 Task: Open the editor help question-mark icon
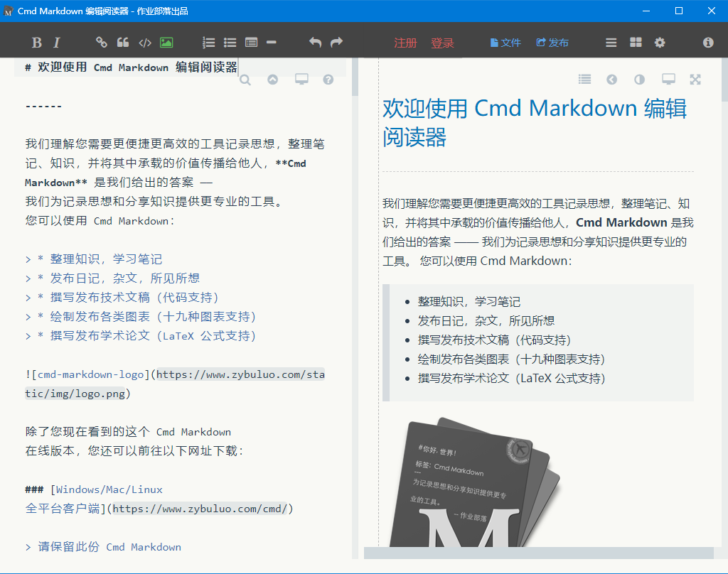(328, 80)
